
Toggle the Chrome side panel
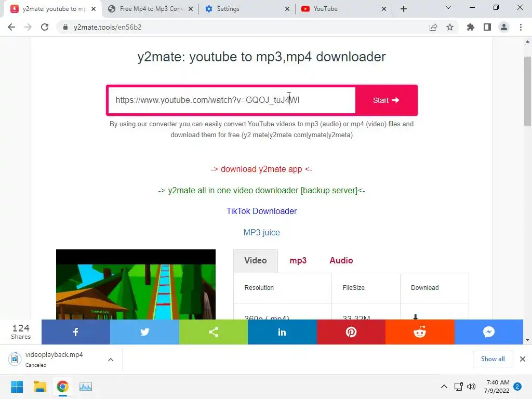pos(487,27)
